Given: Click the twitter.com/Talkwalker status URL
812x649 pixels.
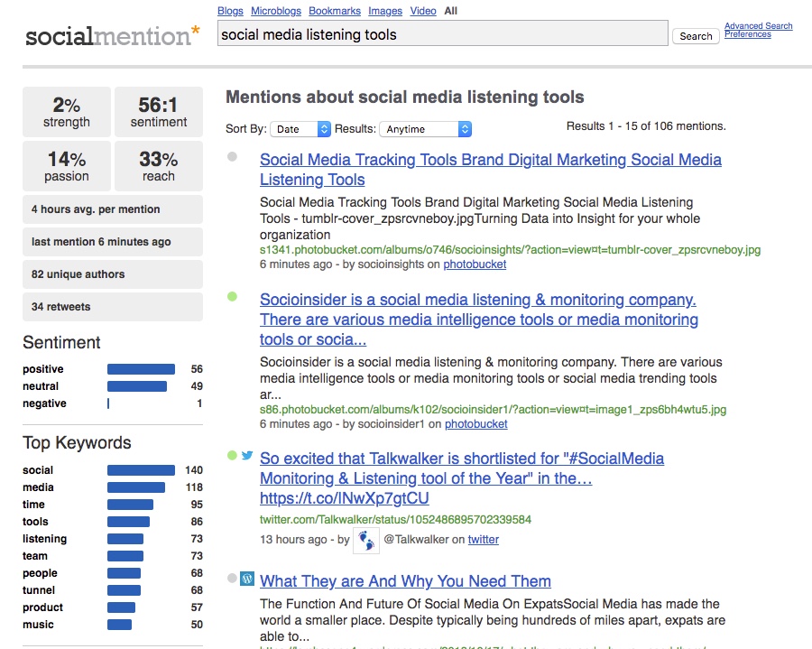Looking at the screenshot, I should tap(396, 519).
